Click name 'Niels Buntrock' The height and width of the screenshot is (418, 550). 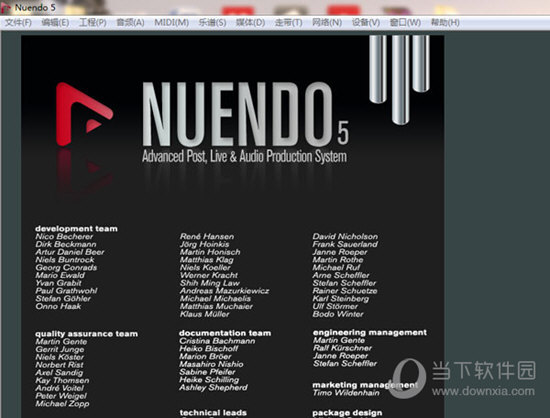65,260
